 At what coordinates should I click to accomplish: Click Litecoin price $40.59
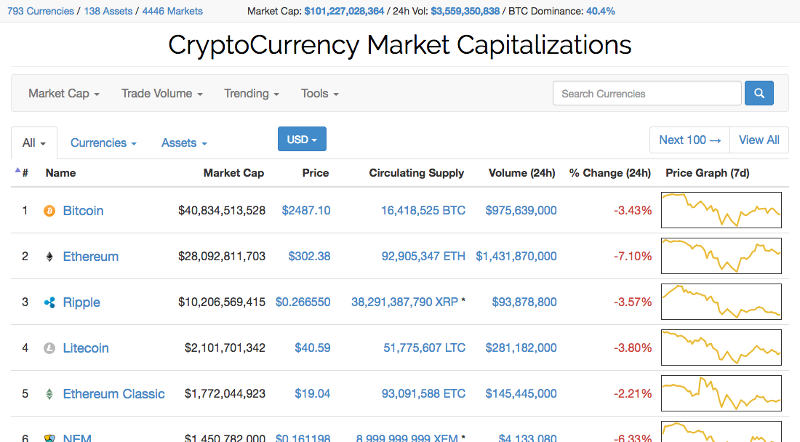[312, 348]
